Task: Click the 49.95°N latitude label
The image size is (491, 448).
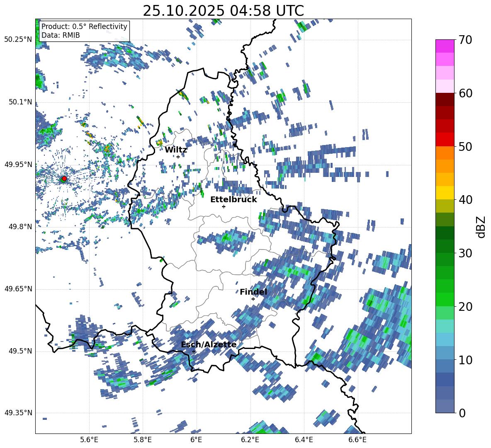Action: (x=18, y=165)
